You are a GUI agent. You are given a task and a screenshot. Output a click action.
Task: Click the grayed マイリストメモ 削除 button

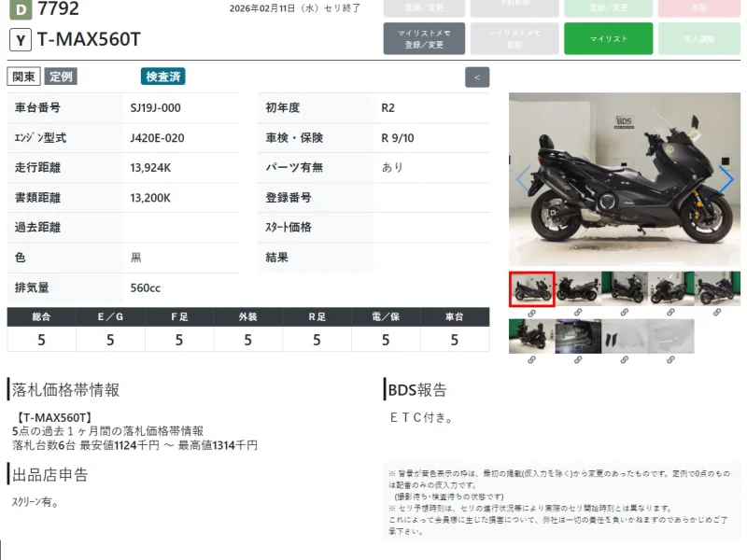pos(514,38)
